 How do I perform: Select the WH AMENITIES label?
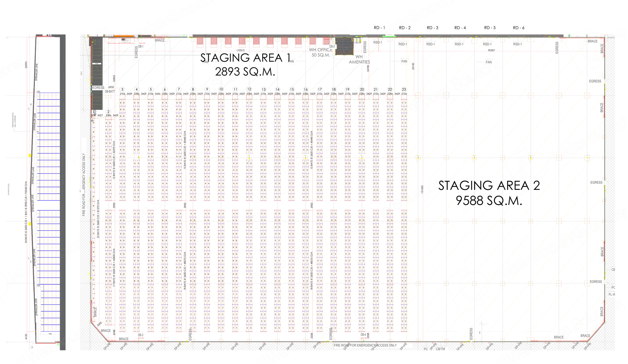(359, 60)
